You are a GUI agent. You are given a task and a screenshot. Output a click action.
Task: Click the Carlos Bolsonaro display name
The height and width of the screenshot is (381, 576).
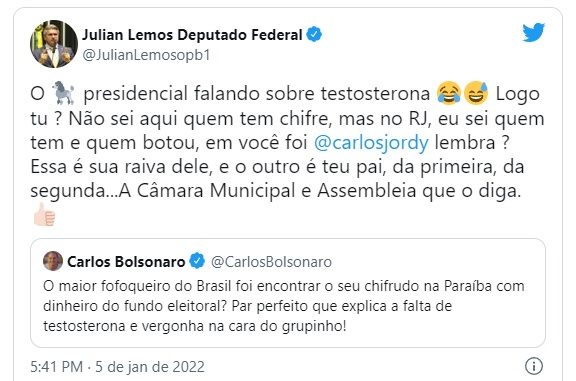[x=126, y=262]
